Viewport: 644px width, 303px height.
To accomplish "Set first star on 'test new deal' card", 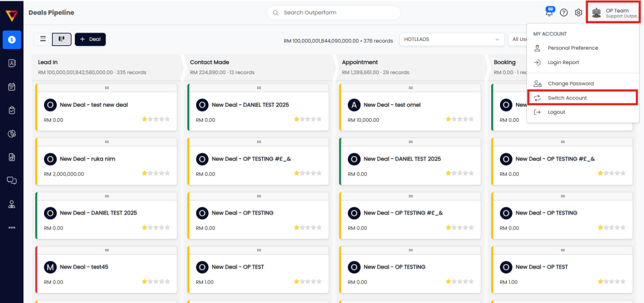I will 145,119.
